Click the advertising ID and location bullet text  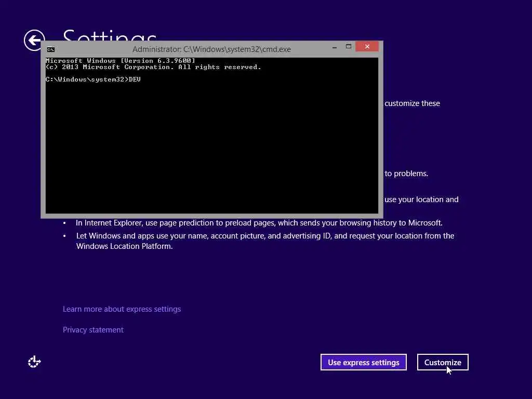265,241
